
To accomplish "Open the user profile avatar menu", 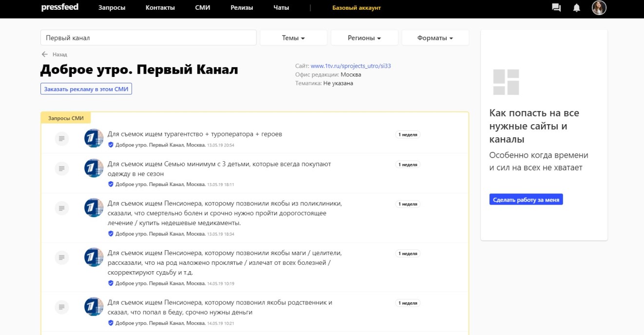I will click(599, 8).
